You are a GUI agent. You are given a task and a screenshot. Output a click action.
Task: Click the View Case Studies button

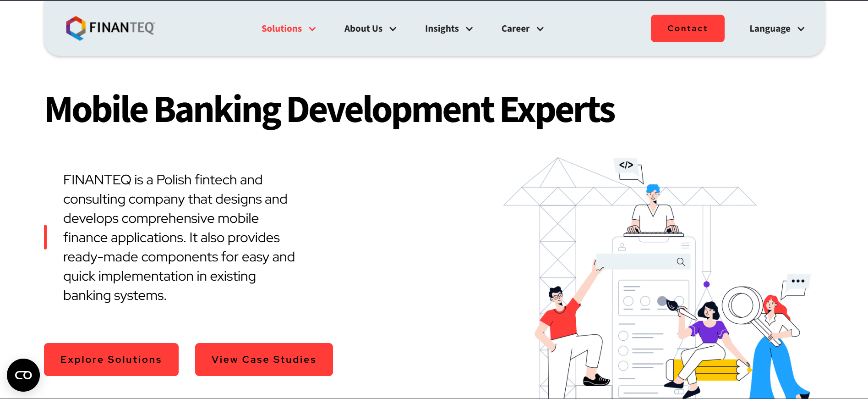(x=264, y=360)
